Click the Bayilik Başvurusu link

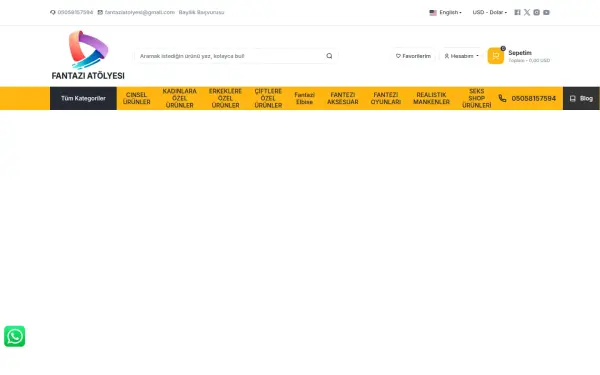tap(201, 12)
